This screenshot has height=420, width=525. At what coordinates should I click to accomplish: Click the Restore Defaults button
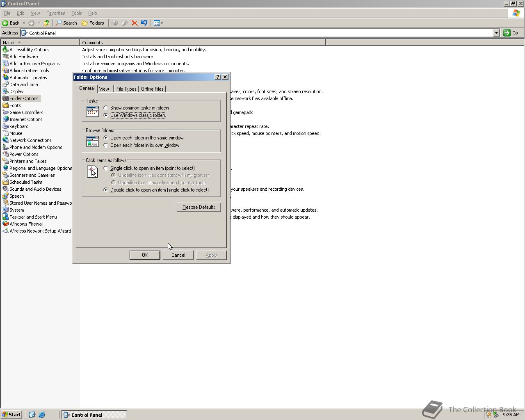tap(199, 207)
